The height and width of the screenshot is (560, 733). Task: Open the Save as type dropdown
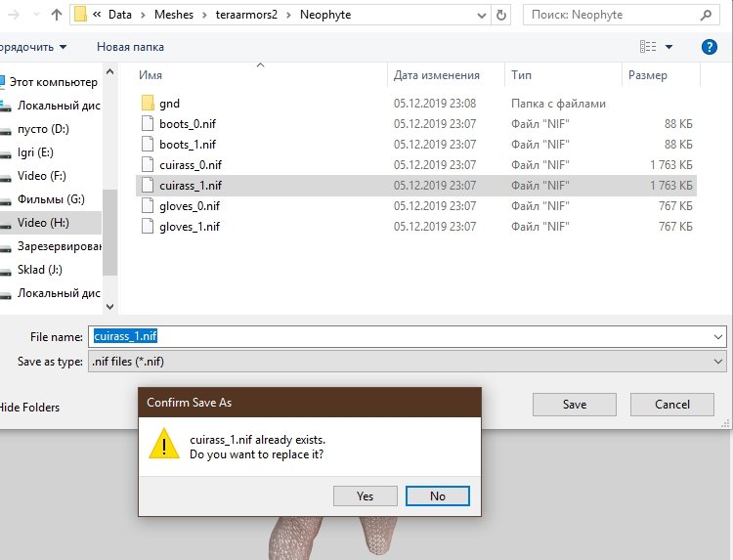tap(718, 362)
